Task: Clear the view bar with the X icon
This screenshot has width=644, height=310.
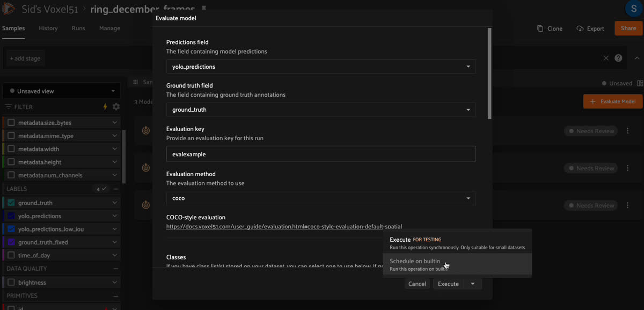Action: click(x=606, y=58)
